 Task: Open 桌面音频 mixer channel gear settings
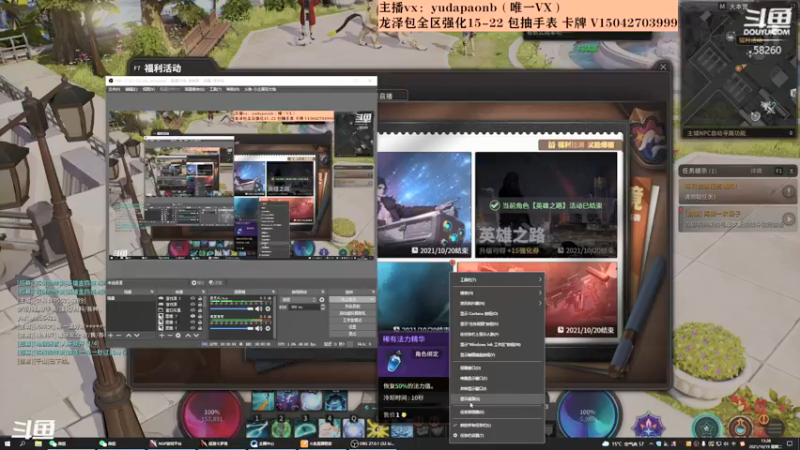[x=268, y=329]
